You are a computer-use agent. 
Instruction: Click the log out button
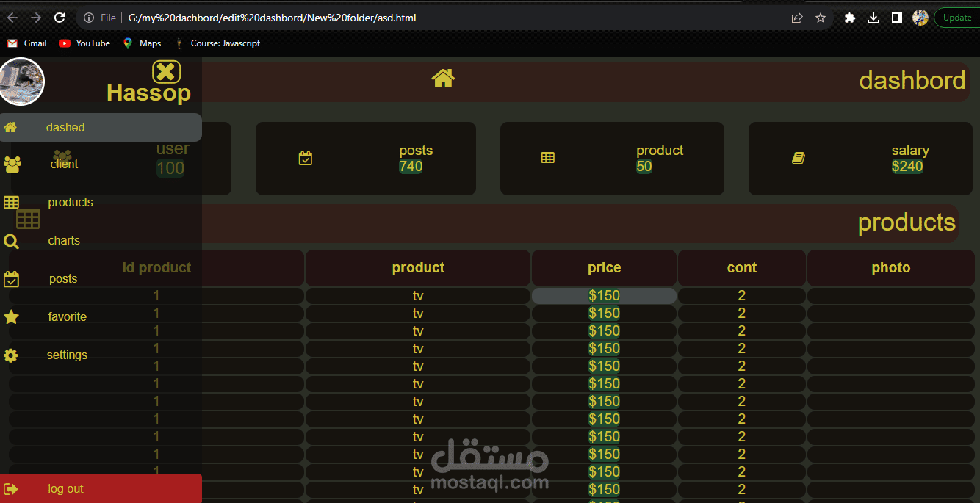pyautogui.click(x=101, y=488)
